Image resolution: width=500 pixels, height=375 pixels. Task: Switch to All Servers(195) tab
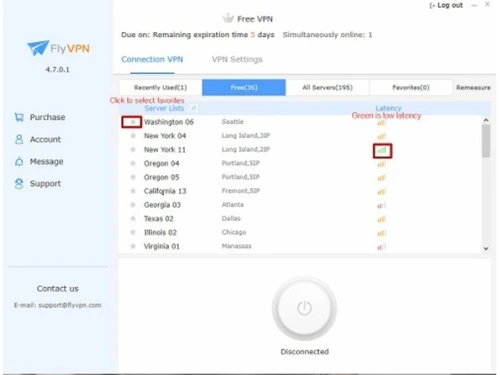click(x=327, y=87)
